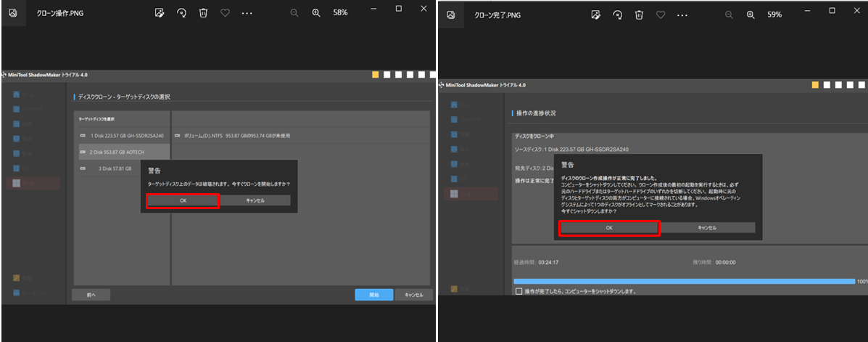Click key icon at bottom of right ShadowMaker sidebar
This screenshot has height=342, width=868.
pyautogui.click(x=454, y=289)
